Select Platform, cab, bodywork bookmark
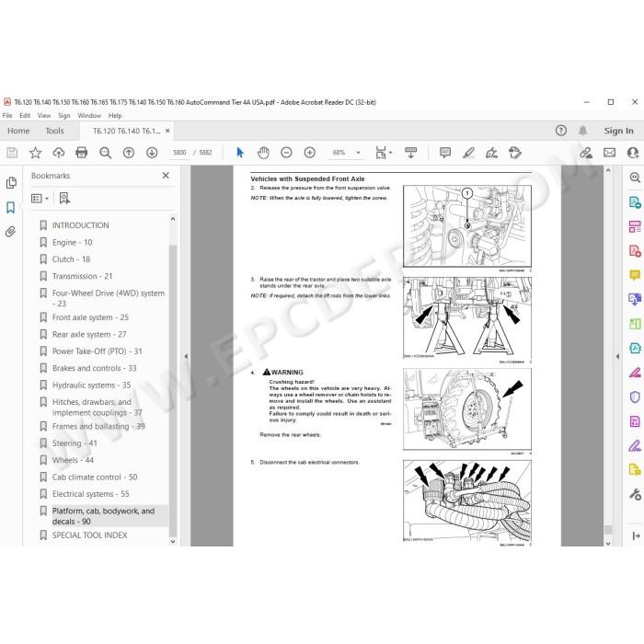 tap(103, 516)
